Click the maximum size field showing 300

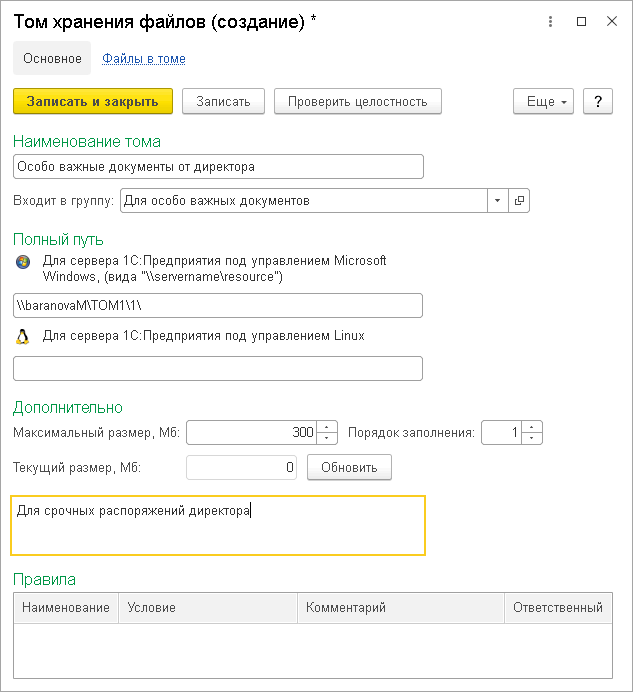tap(251, 432)
